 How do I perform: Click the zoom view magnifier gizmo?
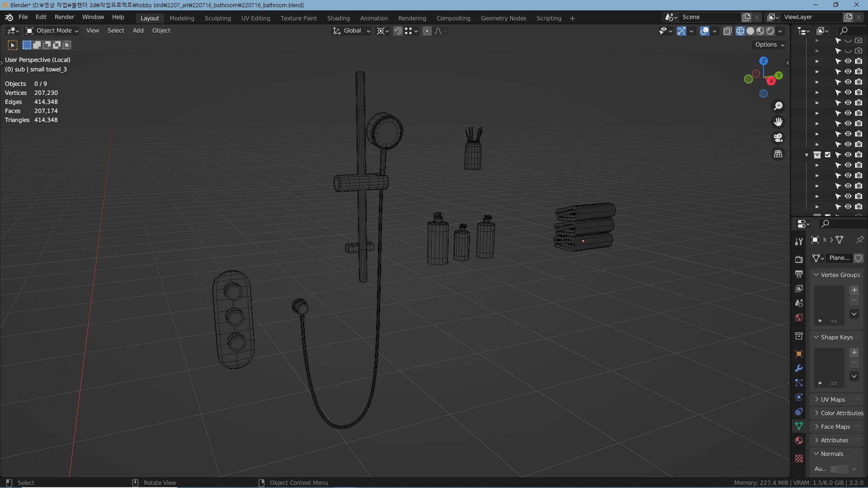[x=778, y=106]
